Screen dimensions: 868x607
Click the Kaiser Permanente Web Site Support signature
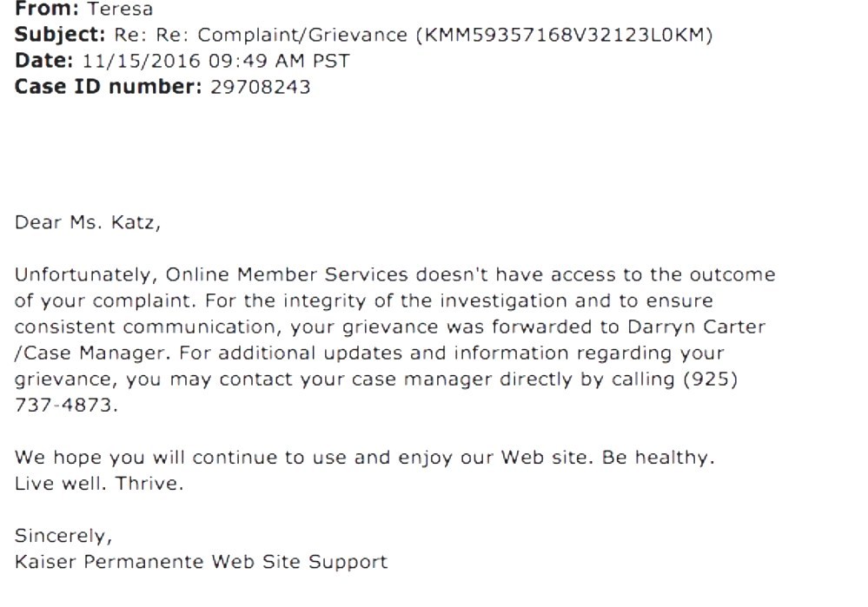[201, 562]
